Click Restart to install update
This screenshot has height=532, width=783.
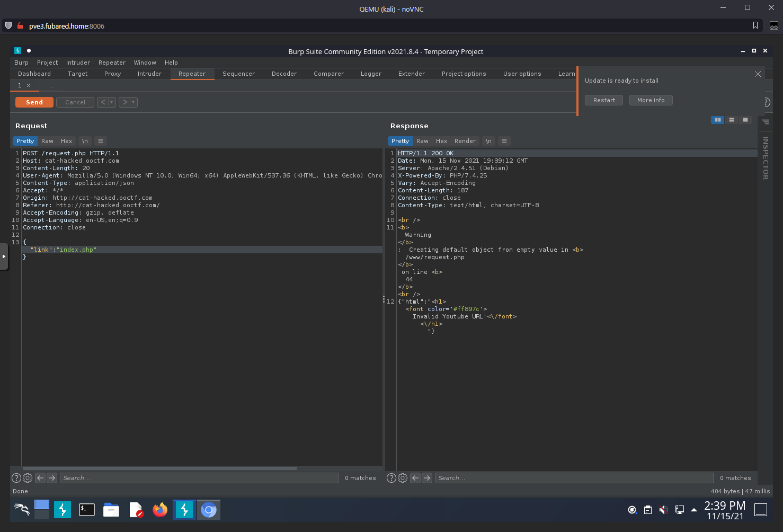coord(604,100)
